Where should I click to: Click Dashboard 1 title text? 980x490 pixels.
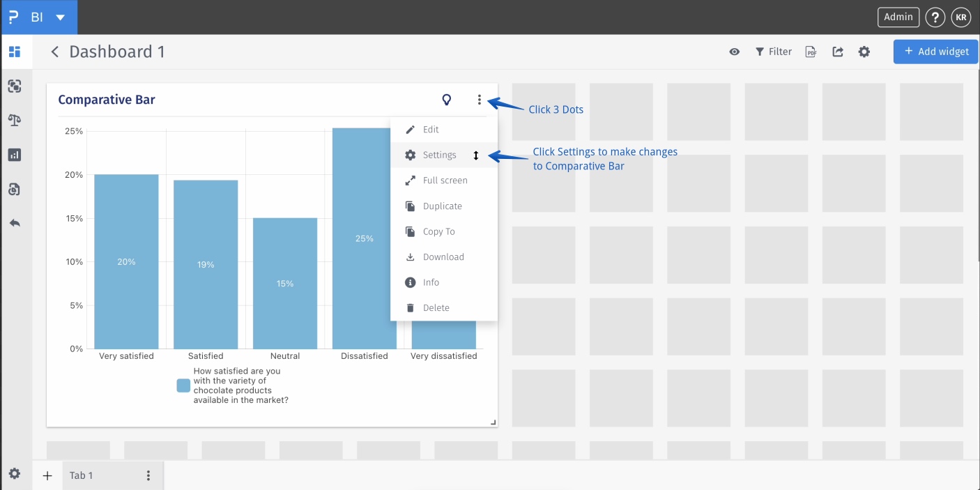[x=117, y=52]
